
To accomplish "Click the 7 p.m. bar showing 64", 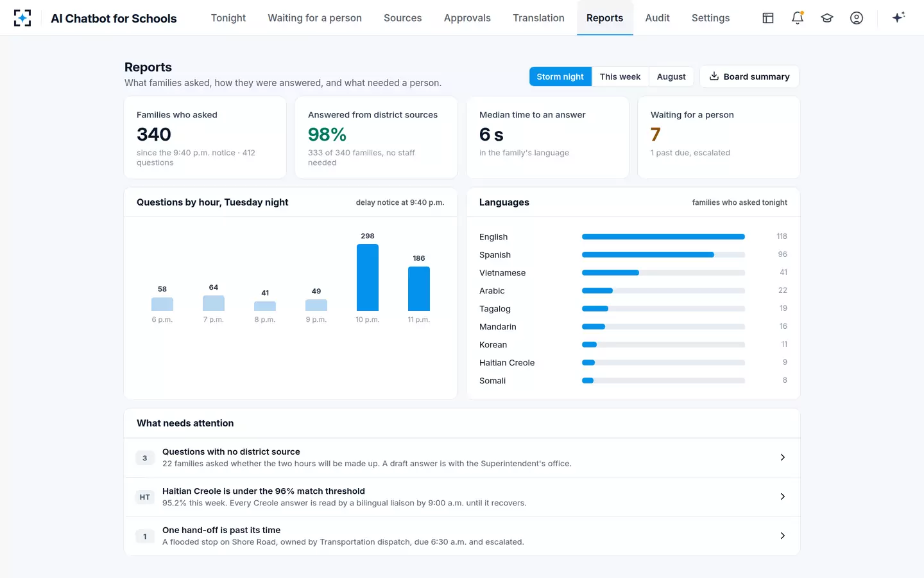I will click(214, 303).
